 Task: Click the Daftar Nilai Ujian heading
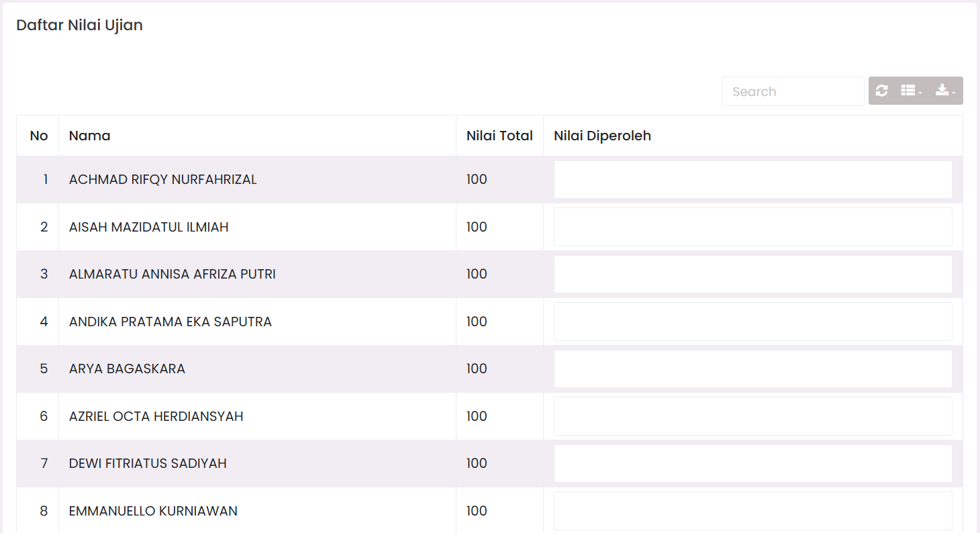click(x=79, y=26)
